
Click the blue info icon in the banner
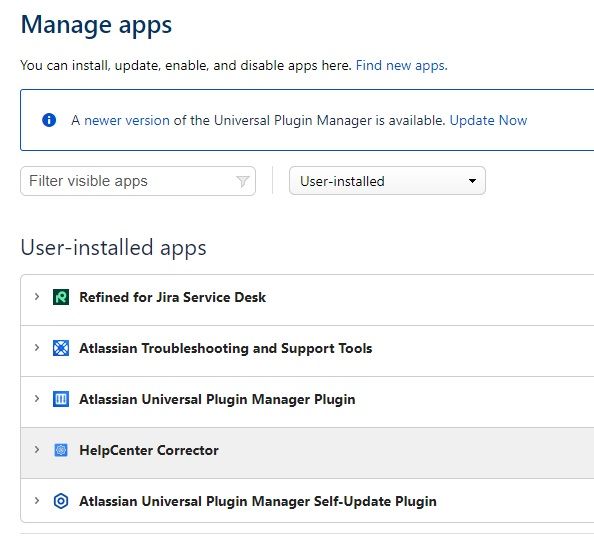(x=49, y=120)
